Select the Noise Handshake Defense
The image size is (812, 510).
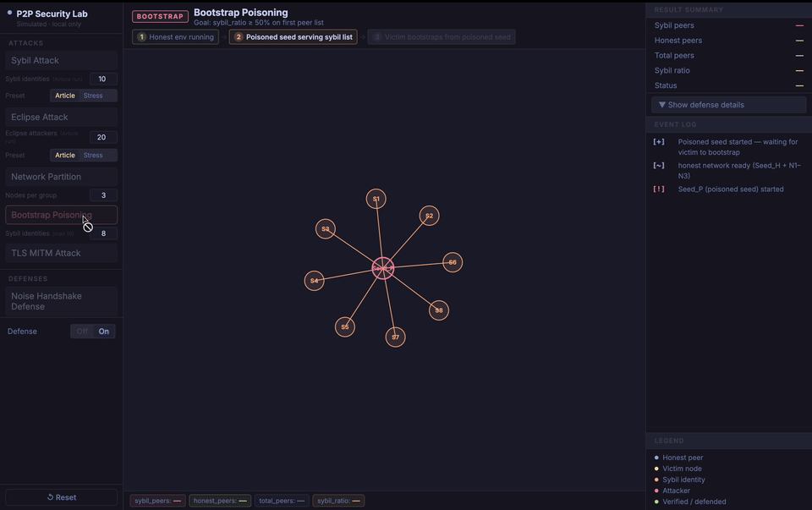point(61,301)
